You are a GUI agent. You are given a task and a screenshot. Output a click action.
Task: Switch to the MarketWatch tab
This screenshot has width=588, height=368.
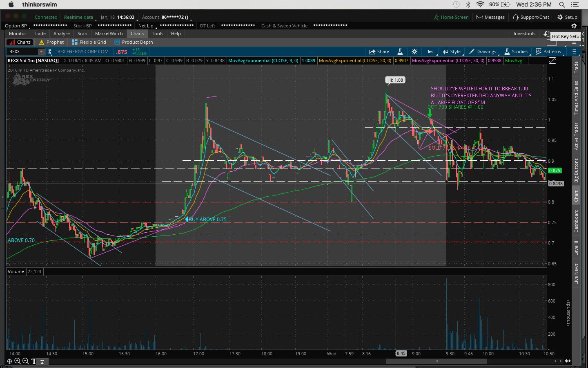pos(109,34)
